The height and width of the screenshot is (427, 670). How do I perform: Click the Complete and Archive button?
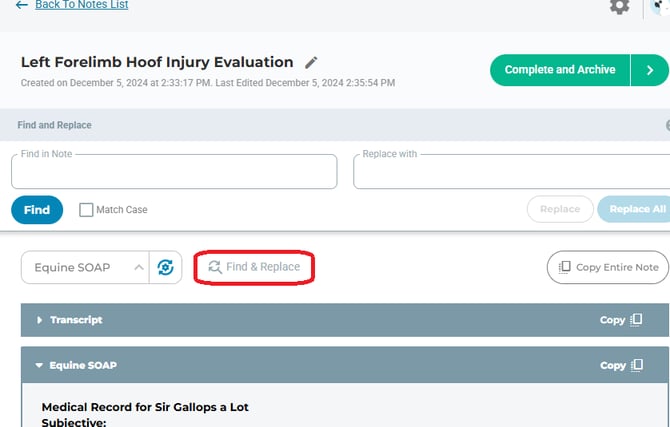click(559, 70)
